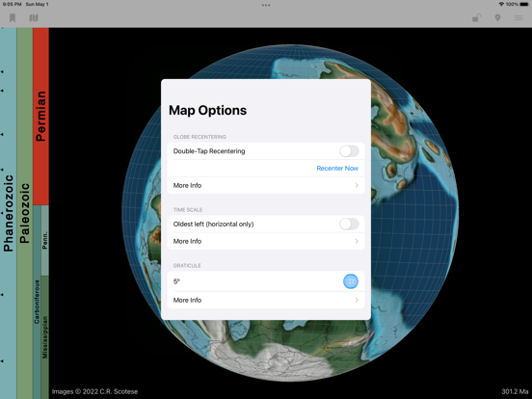The image size is (532, 399).
Task: Tap the bookmark icon in the toolbar
Action: click(x=13, y=17)
